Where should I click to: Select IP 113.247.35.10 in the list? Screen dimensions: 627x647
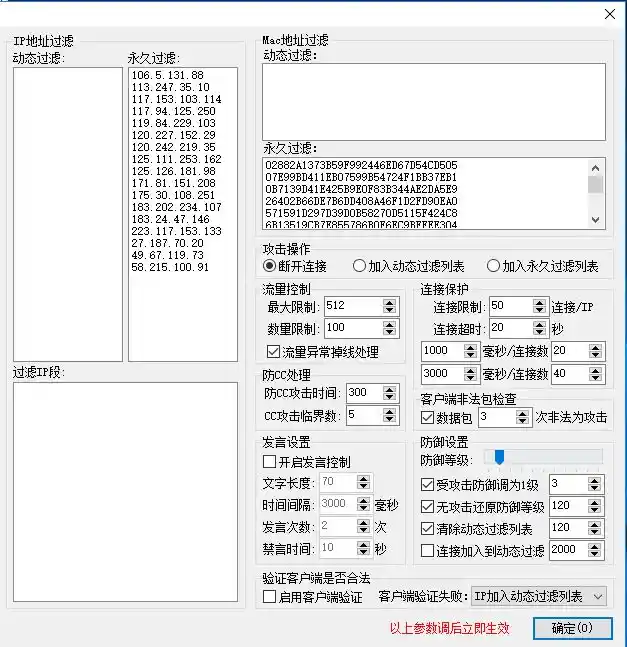[171, 87]
